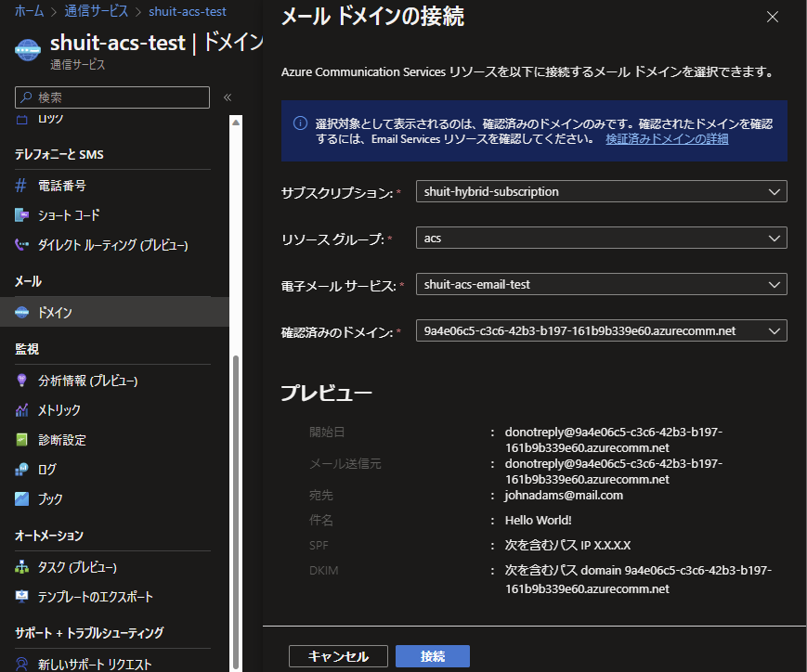807x672 pixels.
Task: Click the 新しいサポート リクエスト person icon
Action: 21,665
